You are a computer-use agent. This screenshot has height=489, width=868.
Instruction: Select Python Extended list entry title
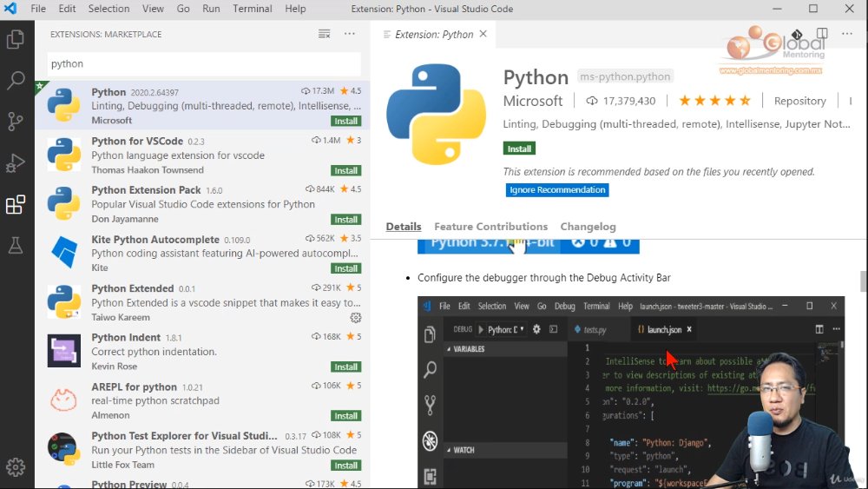point(132,288)
